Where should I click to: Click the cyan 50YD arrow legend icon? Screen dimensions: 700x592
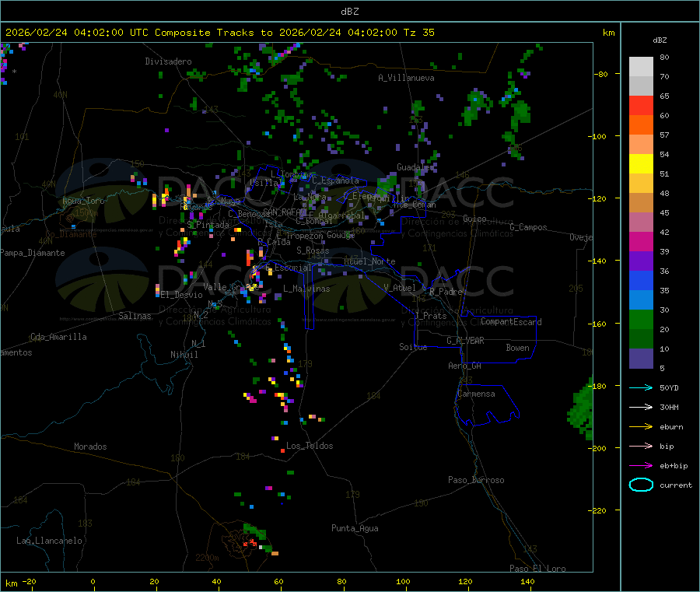[641, 387]
